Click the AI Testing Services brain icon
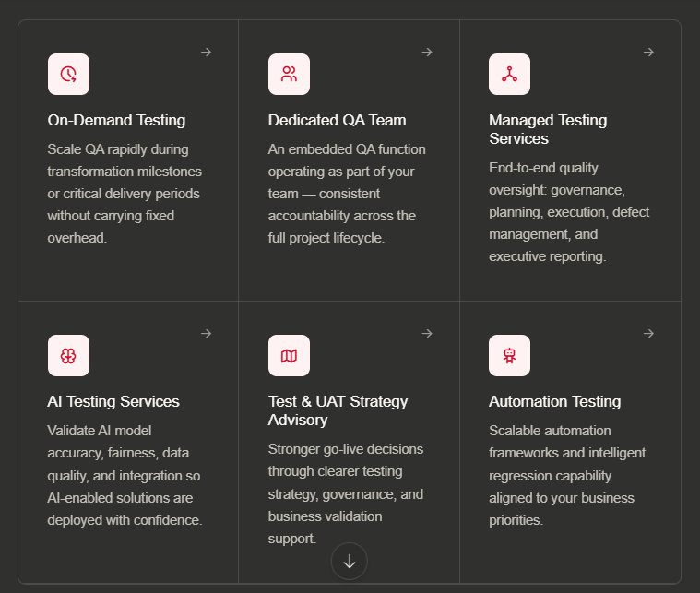This screenshot has width=700, height=593. click(x=69, y=355)
